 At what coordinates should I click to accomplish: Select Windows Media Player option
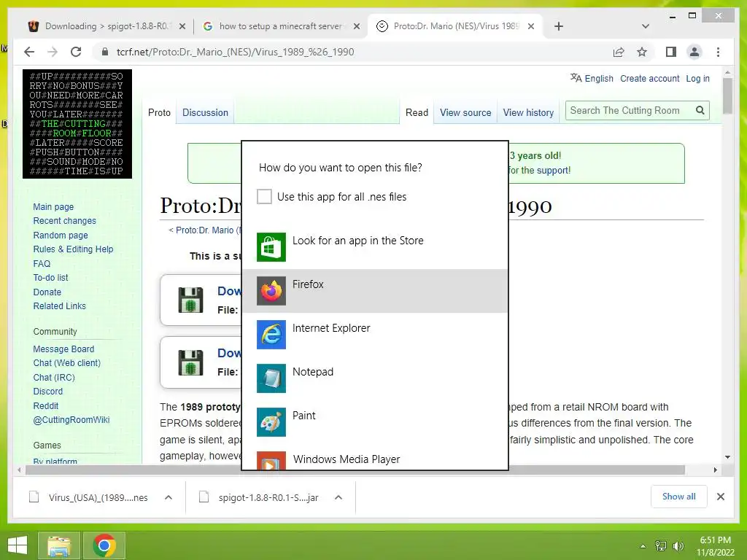tap(375, 459)
